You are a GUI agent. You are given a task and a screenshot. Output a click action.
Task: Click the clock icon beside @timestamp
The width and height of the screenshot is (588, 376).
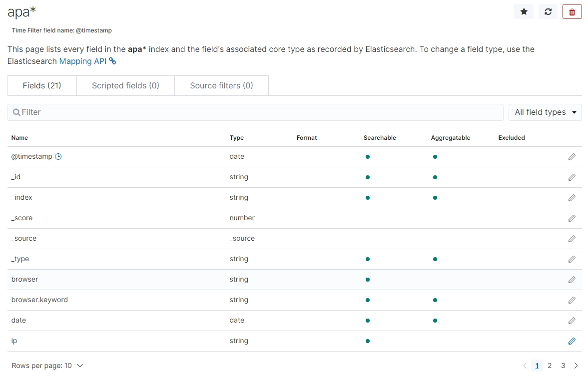click(58, 157)
